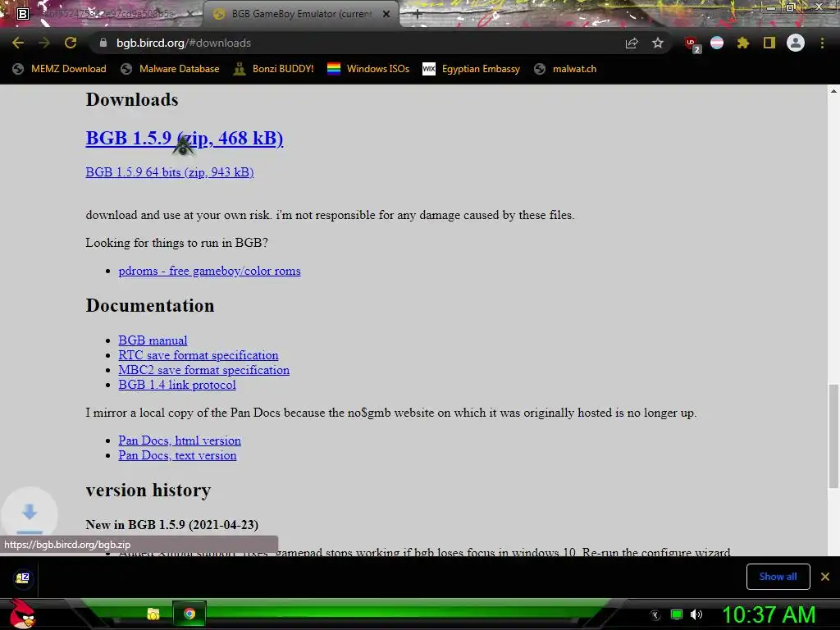Go forward with the browser arrow
Image resolution: width=840 pixels, height=630 pixels.
point(44,43)
